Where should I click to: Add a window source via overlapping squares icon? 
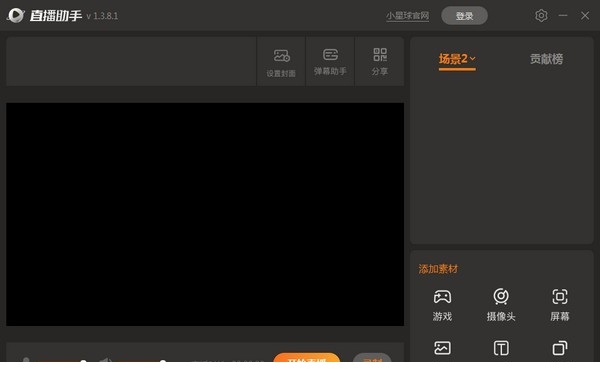(x=560, y=348)
